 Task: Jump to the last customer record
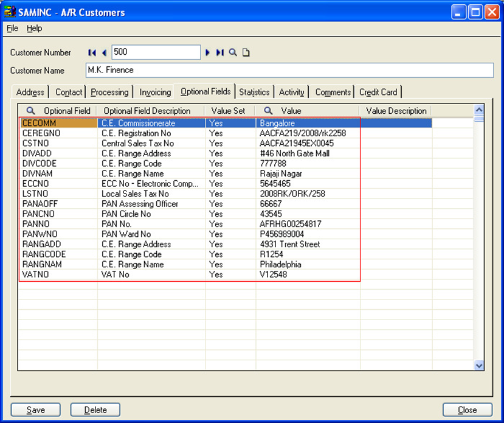tap(219, 53)
